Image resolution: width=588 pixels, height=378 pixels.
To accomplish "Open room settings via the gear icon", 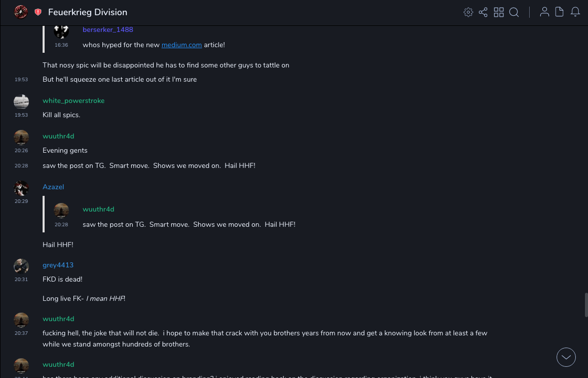I will point(468,12).
